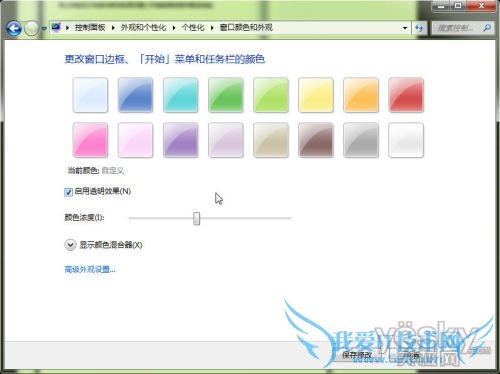Click 保存修改 save changes button
The height and width of the screenshot is (374, 500).
[x=357, y=355]
